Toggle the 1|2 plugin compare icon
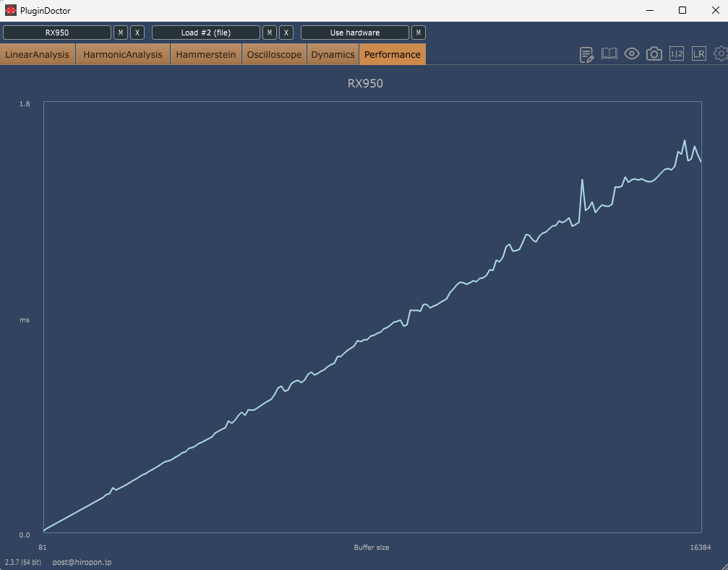 [x=677, y=53]
